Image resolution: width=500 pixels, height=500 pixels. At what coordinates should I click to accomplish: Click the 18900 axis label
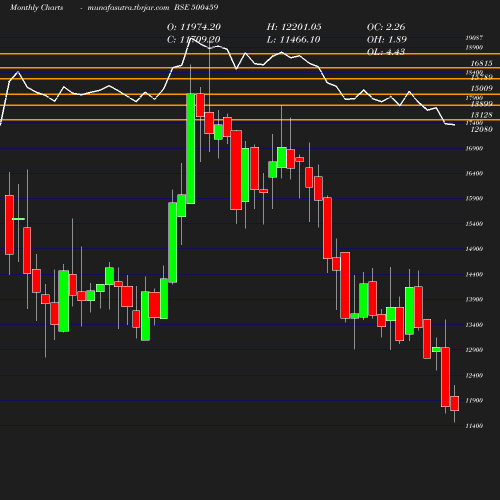[474, 48]
